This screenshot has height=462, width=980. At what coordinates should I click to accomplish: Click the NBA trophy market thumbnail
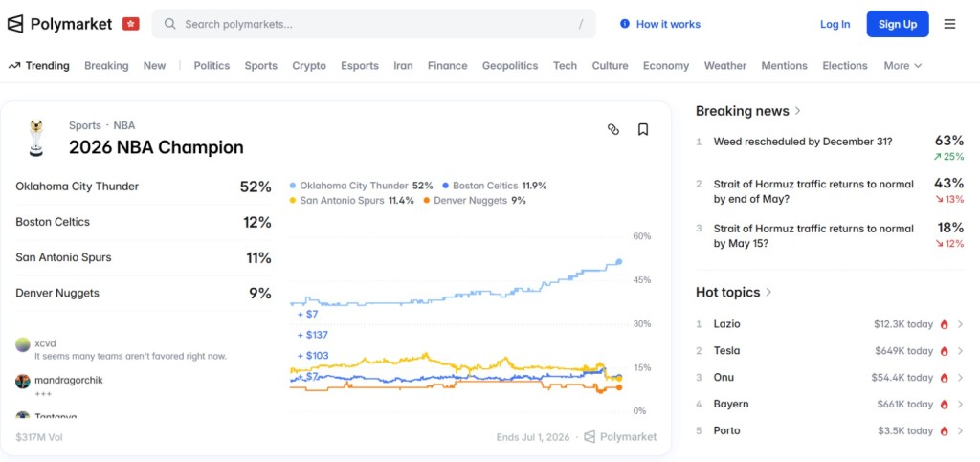(x=34, y=139)
